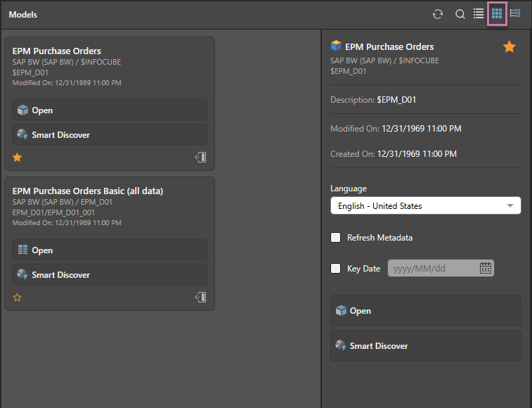Open details panel icon on Basic (all data) card
The width and height of the screenshot is (532, 408).
[201, 298]
